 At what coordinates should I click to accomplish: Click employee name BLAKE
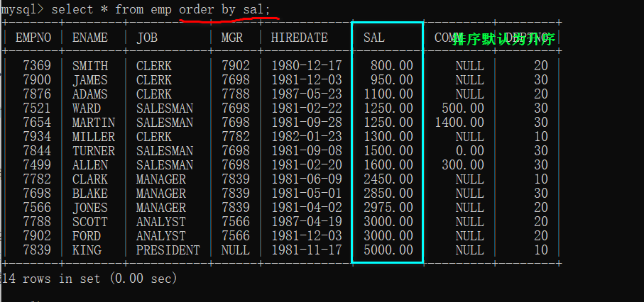click(90, 194)
